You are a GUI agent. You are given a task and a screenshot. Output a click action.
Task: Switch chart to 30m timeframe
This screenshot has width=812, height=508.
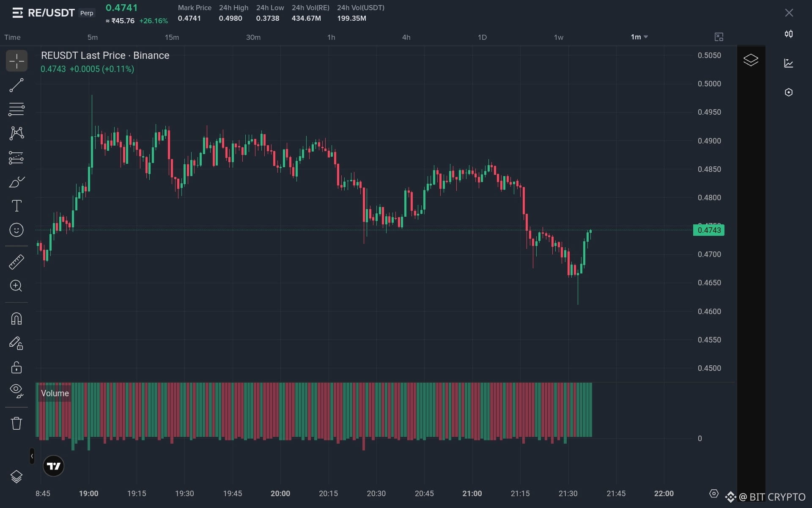pyautogui.click(x=253, y=37)
